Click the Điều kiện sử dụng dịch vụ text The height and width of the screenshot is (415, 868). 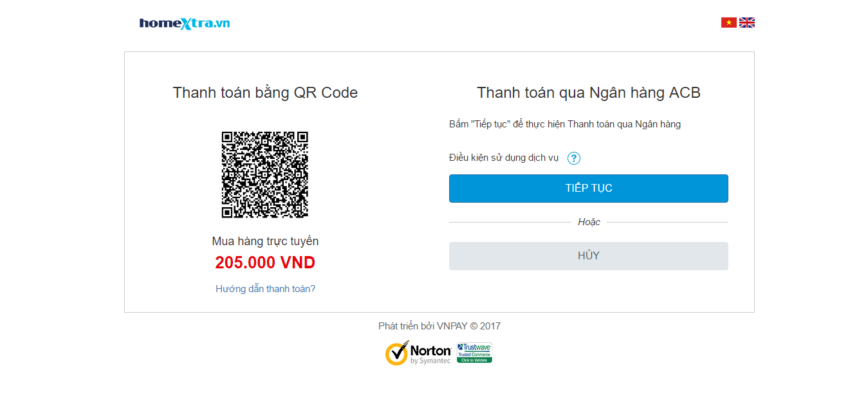point(504,158)
